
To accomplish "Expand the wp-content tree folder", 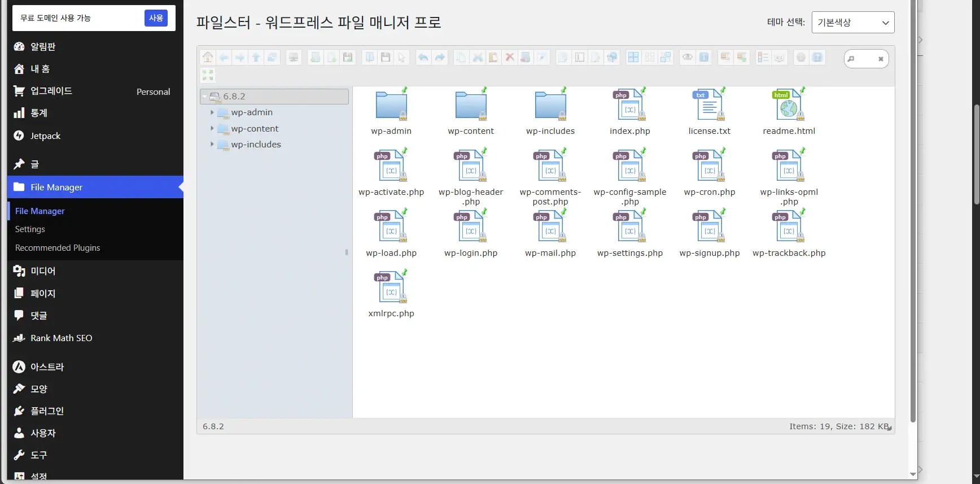I will (x=212, y=129).
